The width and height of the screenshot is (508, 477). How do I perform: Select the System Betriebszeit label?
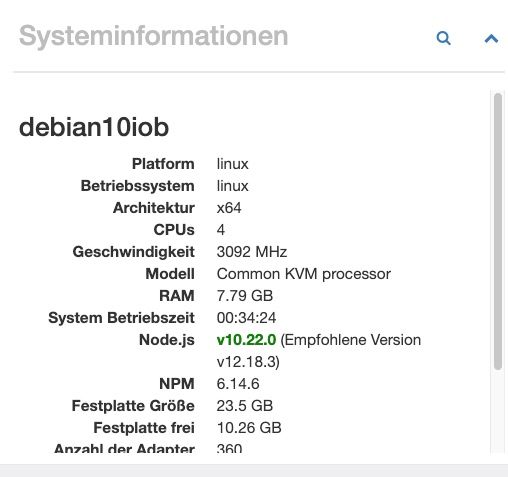(121, 318)
